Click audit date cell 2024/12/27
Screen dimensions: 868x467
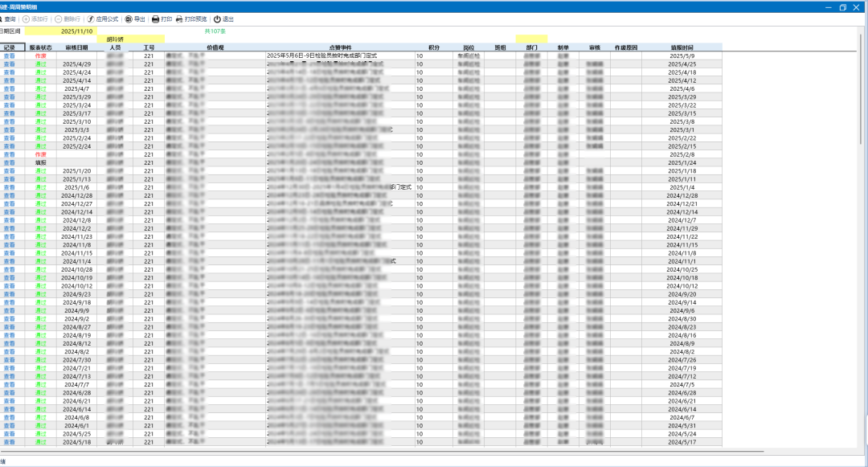pos(76,203)
